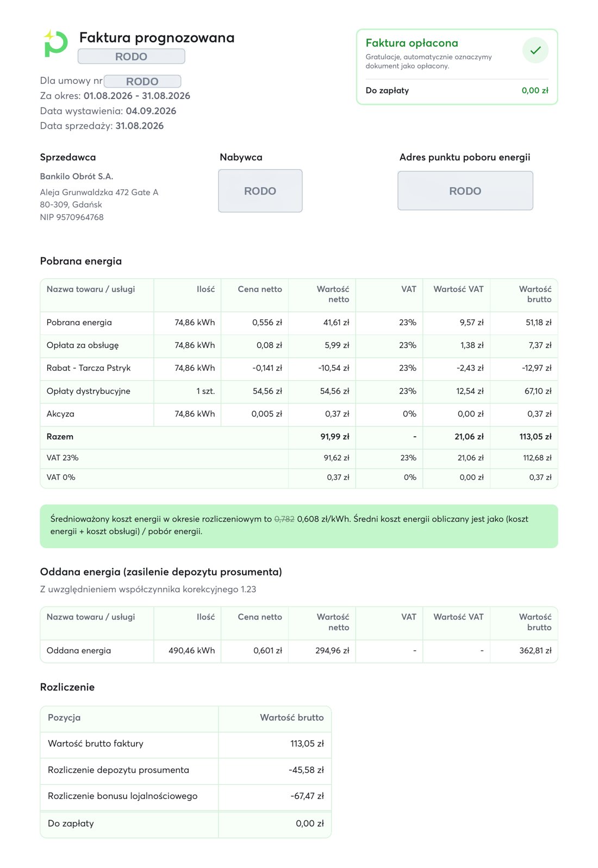Select the Razem net total 91,99 zł
Image resolution: width=598 pixels, height=868 pixels.
point(335,437)
